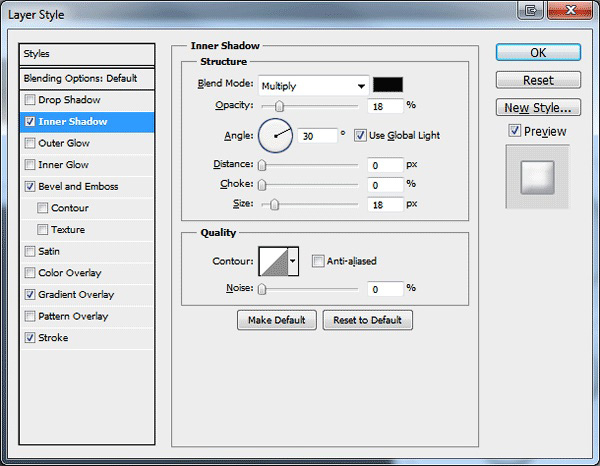Click the title bar restore icon
The image size is (600, 466).
point(531,10)
